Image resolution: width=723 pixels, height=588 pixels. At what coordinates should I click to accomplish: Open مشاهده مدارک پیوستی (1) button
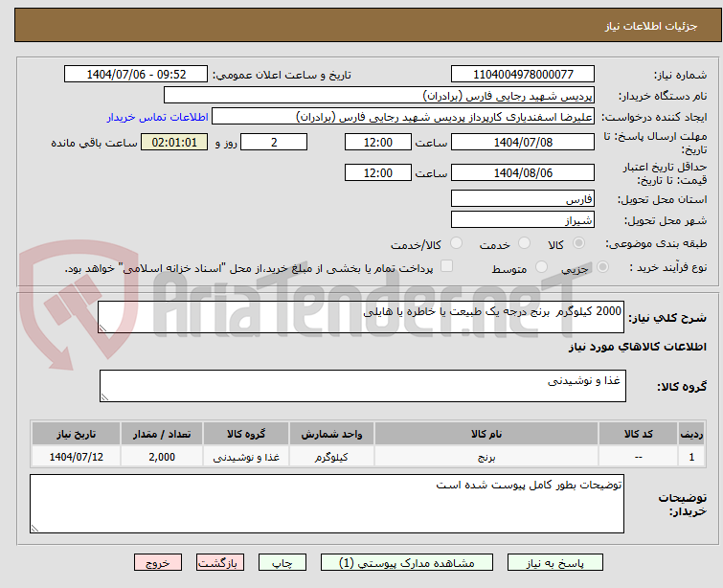tap(407, 563)
